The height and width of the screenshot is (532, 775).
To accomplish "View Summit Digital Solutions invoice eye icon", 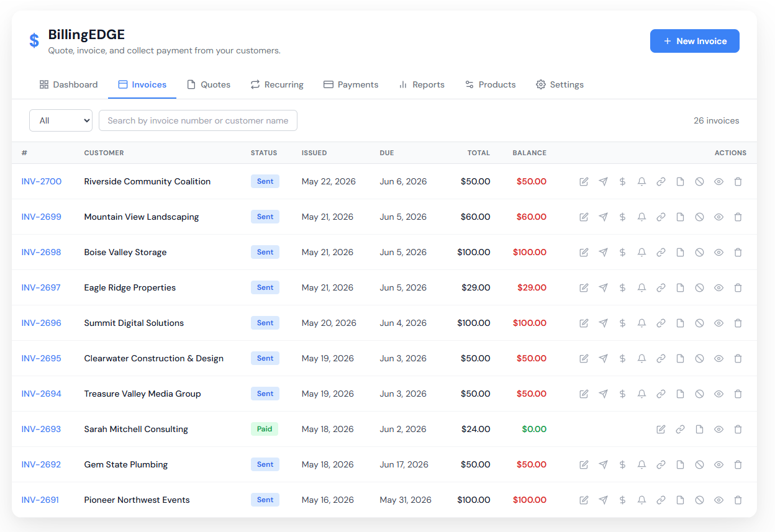I will coord(718,323).
